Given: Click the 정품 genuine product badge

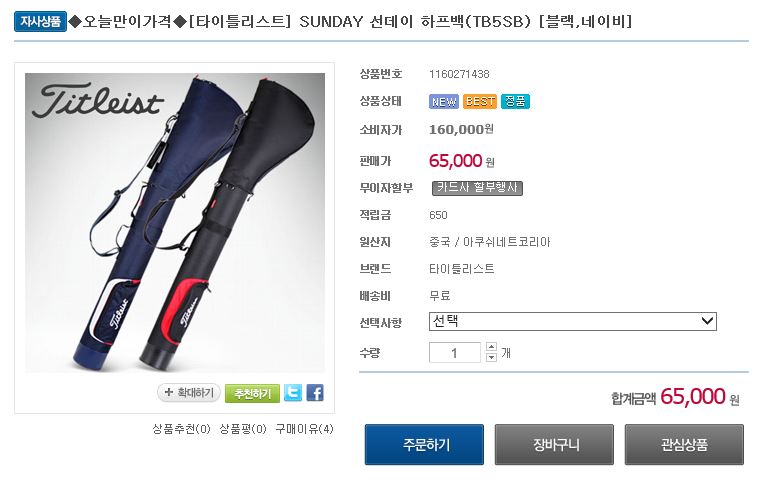Looking at the screenshot, I should [515, 101].
